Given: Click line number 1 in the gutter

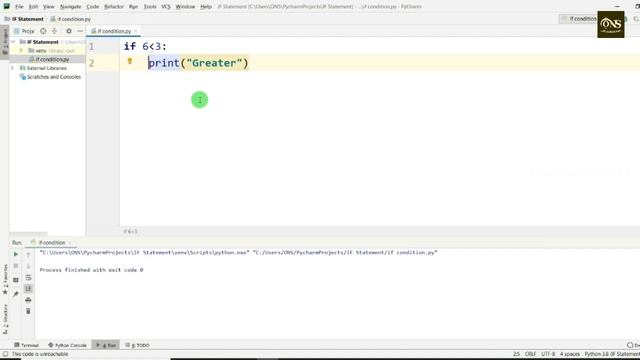Looking at the screenshot, I should (91, 47).
